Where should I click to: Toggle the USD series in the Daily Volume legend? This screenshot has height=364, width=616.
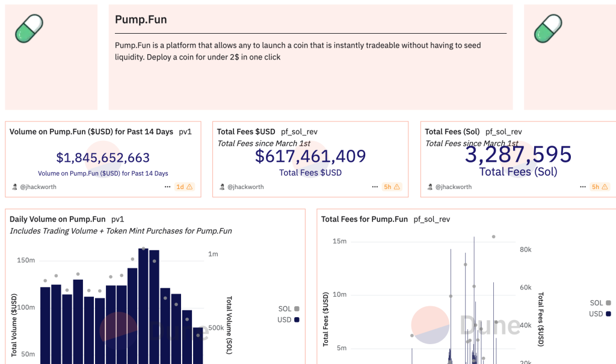(x=288, y=320)
